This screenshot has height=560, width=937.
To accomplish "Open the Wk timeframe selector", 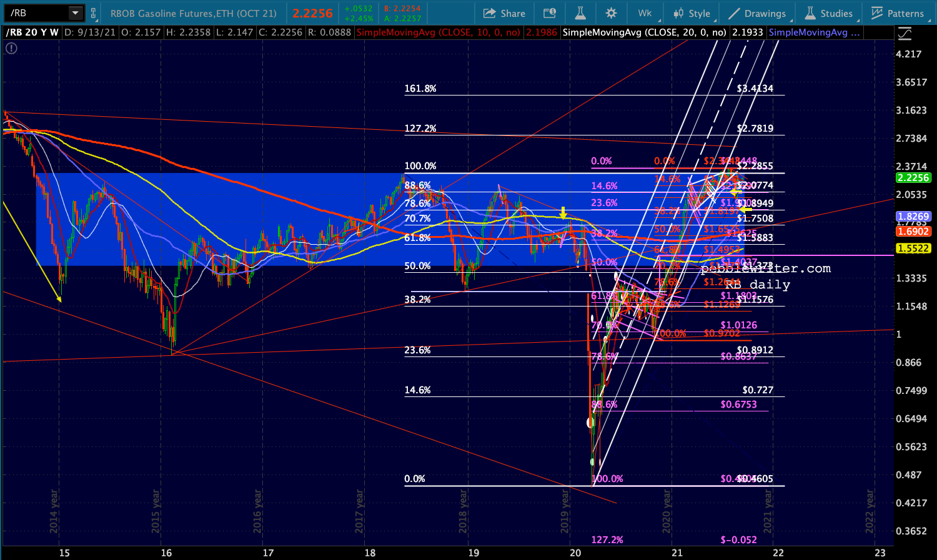I will pyautogui.click(x=645, y=13).
